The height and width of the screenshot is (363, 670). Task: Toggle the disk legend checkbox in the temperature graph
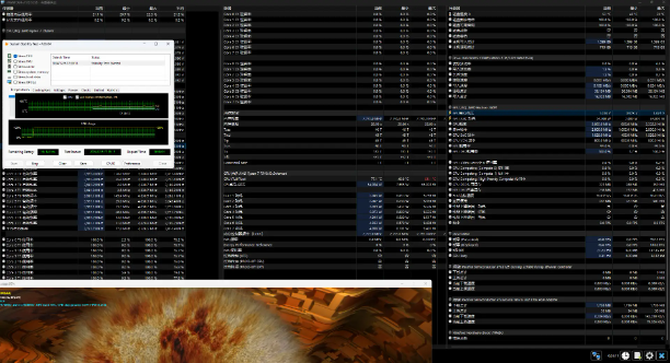click(77, 97)
